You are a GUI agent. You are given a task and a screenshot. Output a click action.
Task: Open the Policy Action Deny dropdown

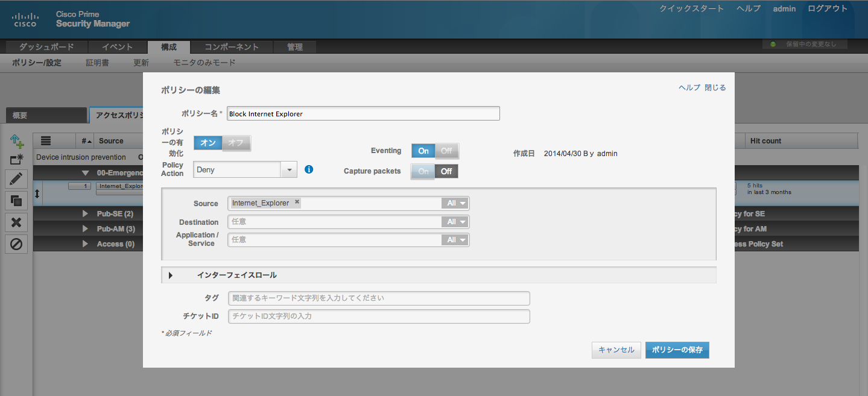tap(290, 170)
